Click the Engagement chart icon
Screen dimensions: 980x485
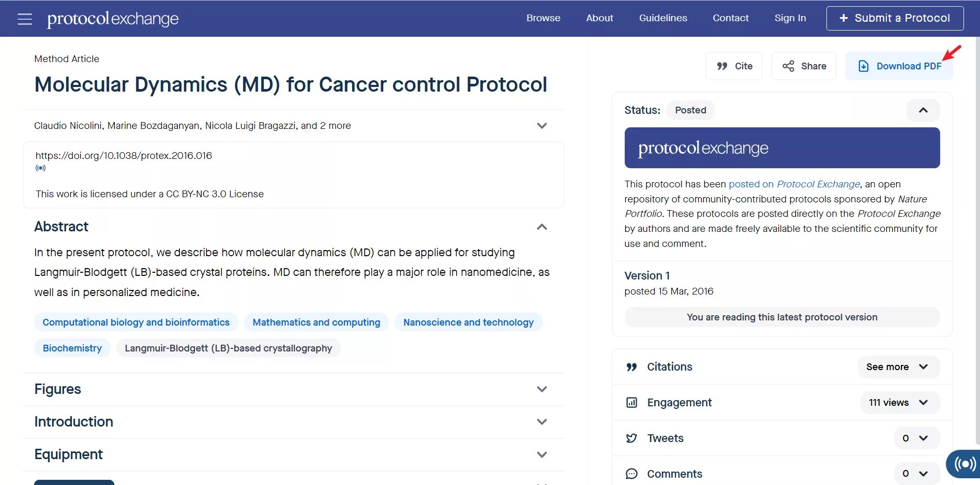[x=631, y=403]
